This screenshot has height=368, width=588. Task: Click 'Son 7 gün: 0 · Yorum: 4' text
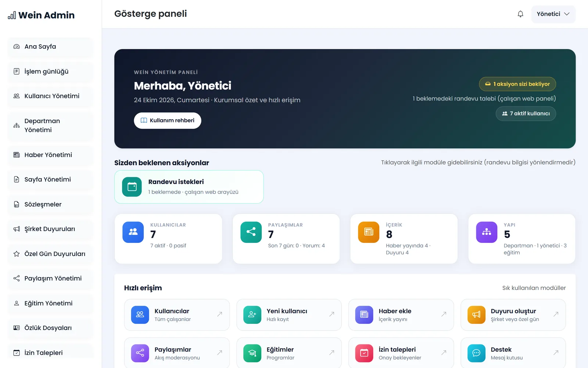(297, 246)
